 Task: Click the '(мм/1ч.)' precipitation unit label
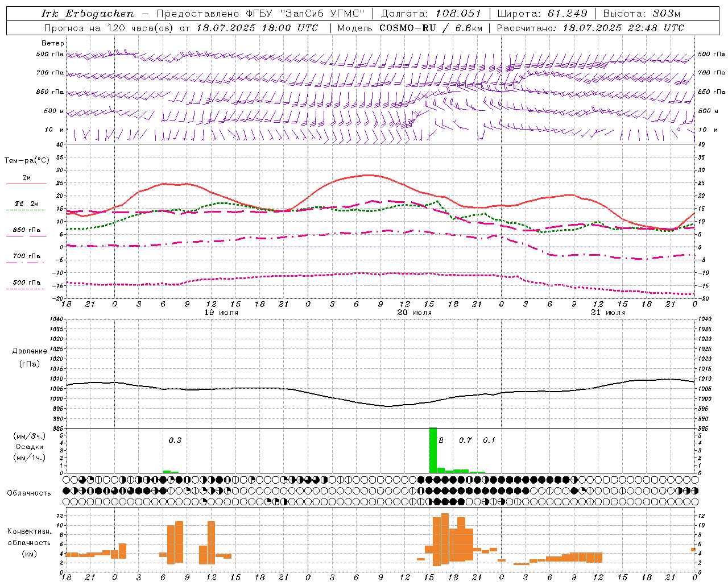coord(30,458)
